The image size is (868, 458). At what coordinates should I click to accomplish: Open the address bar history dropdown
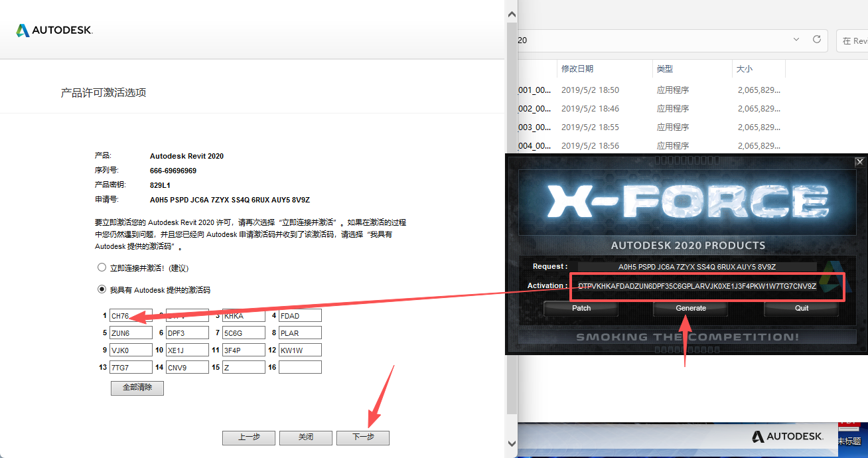[x=796, y=40]
